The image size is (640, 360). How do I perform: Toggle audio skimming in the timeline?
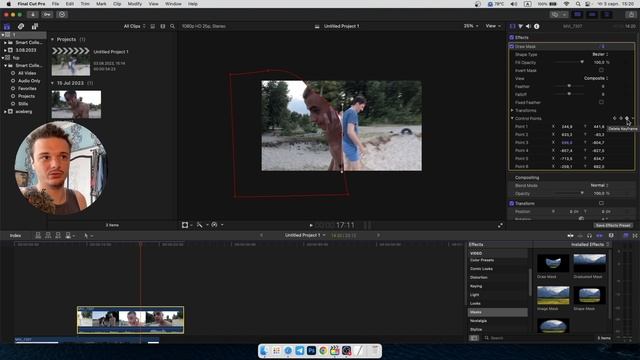pyautogui.click(x=580, y=236)
